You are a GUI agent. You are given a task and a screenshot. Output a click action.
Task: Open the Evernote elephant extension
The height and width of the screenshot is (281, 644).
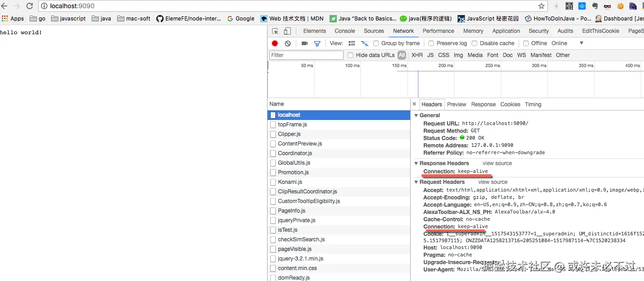[595, 6]
